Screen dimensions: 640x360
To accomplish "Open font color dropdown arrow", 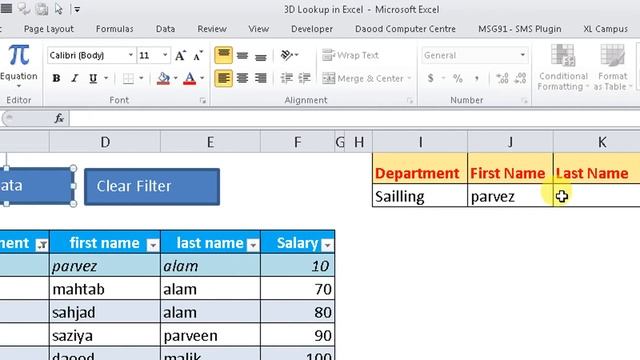I will click(202, 78).
